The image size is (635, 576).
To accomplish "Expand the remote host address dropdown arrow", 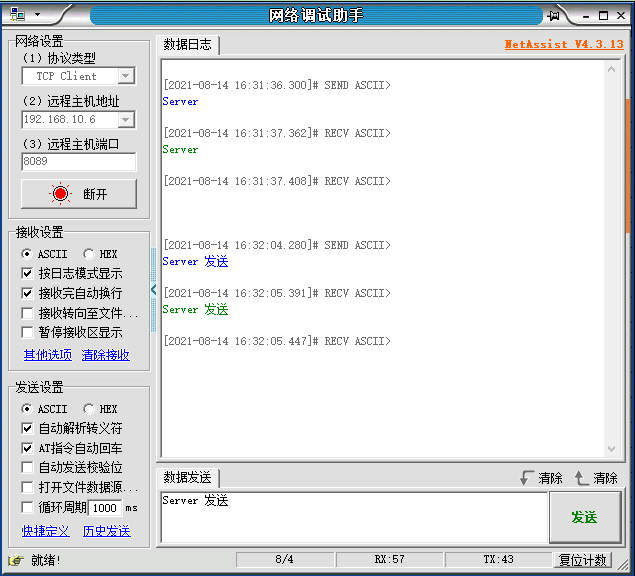I will pyautogui.click(x=126, y=119).
